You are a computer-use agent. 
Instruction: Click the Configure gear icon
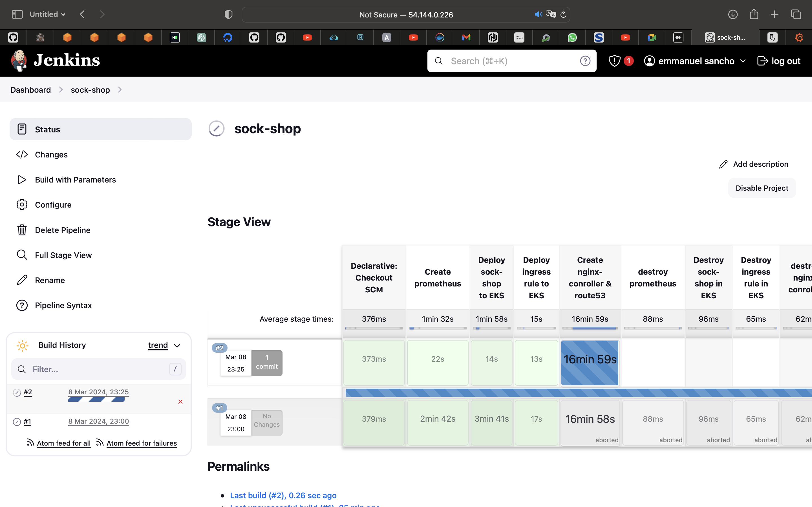coord(22,205)
